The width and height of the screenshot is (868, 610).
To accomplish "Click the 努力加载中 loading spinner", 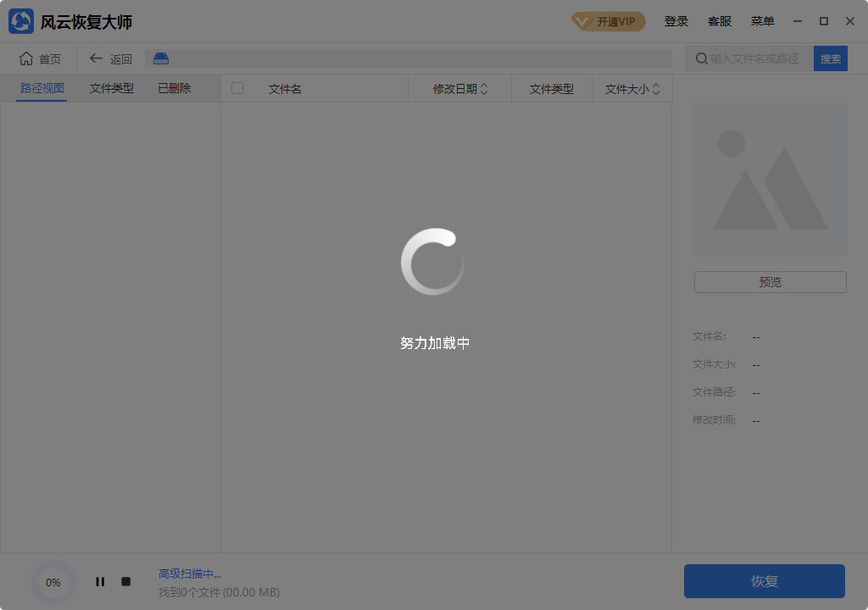I will [x=433, y=262].
